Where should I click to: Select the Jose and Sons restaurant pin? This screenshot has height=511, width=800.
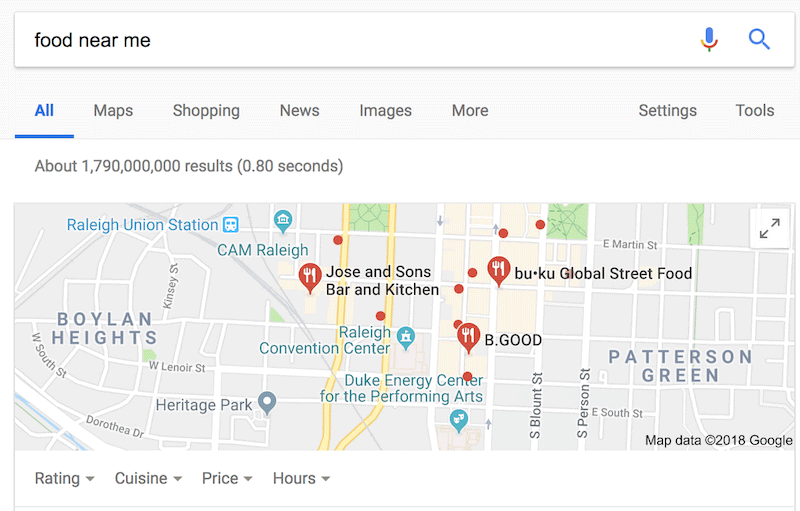[310, 276]
